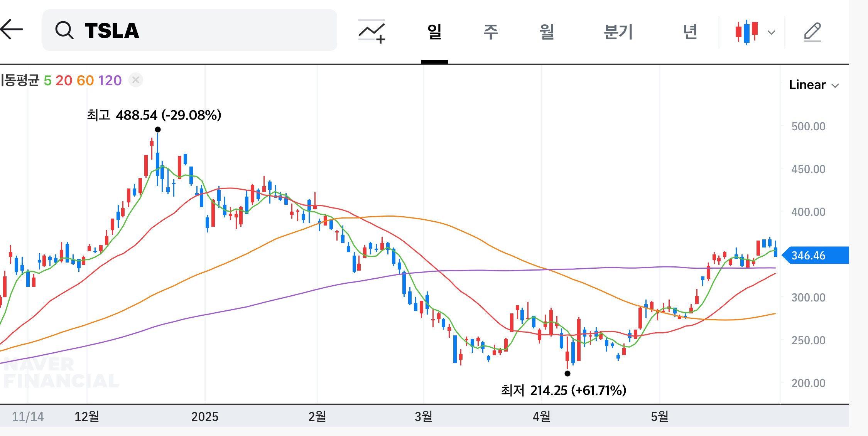The height and width of the screenshot is (436, 868).
Task: Switch to the 월 (monthly) tab
Action: tap(547, 32)
